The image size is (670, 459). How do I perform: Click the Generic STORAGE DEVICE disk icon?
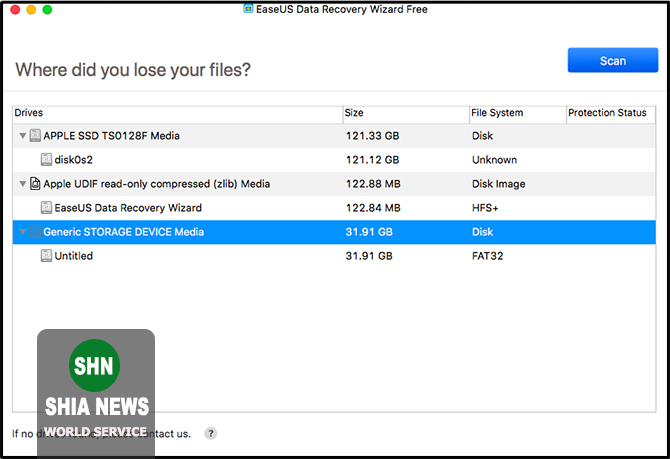[35, 232]
